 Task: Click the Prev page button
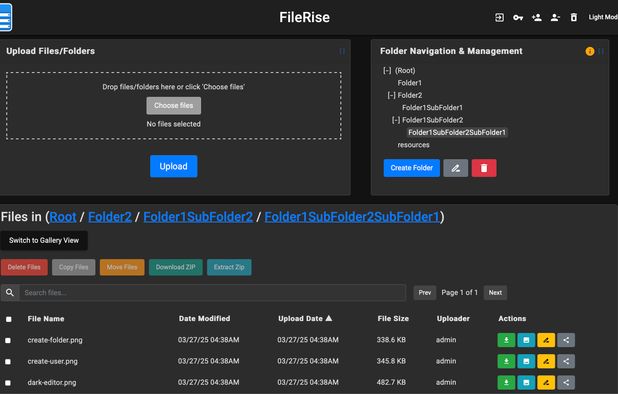click(x=424, y=293)
